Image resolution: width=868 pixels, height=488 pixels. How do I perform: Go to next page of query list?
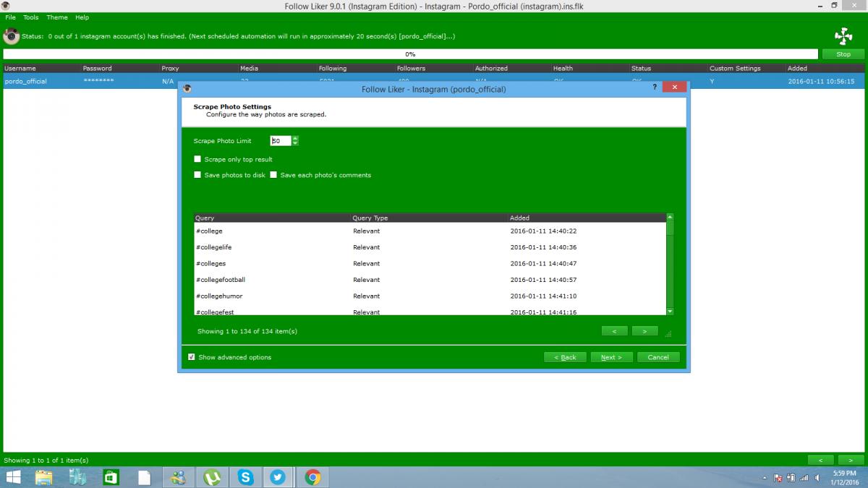pyautogui.click(x=644, y=331)
